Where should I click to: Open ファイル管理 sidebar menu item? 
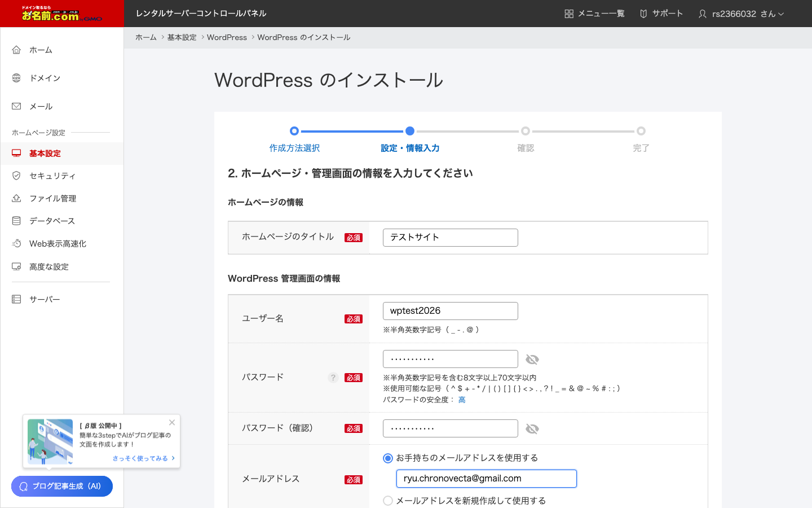click(62, 198)
